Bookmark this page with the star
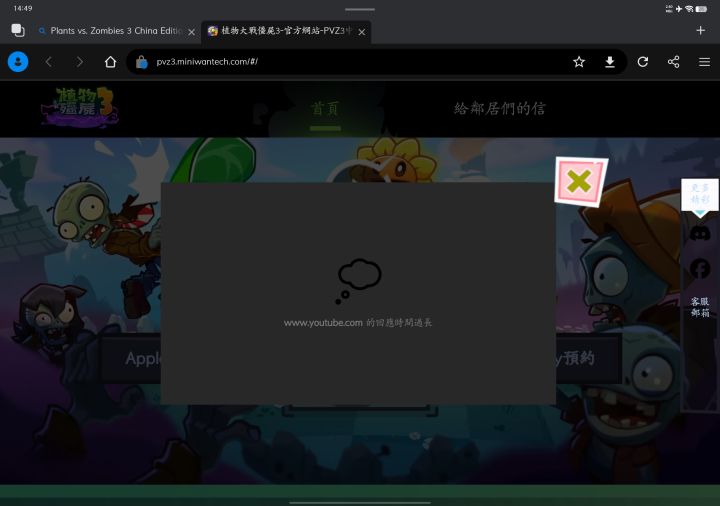720x506 pixels. click(579, 62)
